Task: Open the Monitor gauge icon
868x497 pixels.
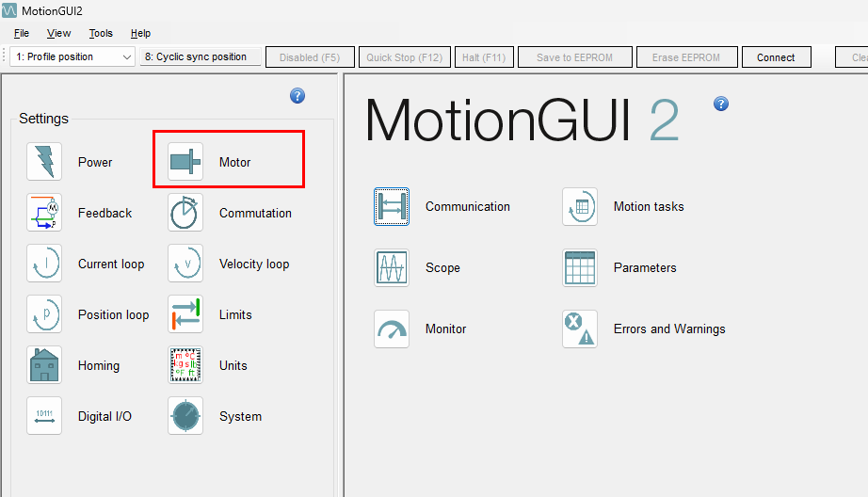Action: click(x=392, y=329)
